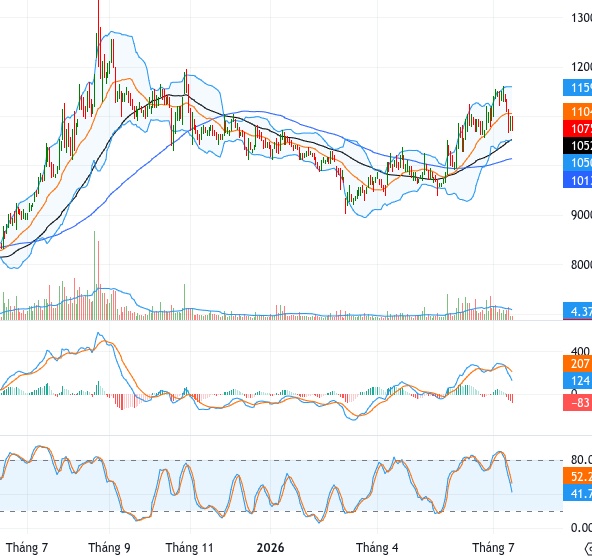Select the orange 110 price label
The height and width of the screenshot is (556, 592).
pyautogui.click(x=577, y=112)
